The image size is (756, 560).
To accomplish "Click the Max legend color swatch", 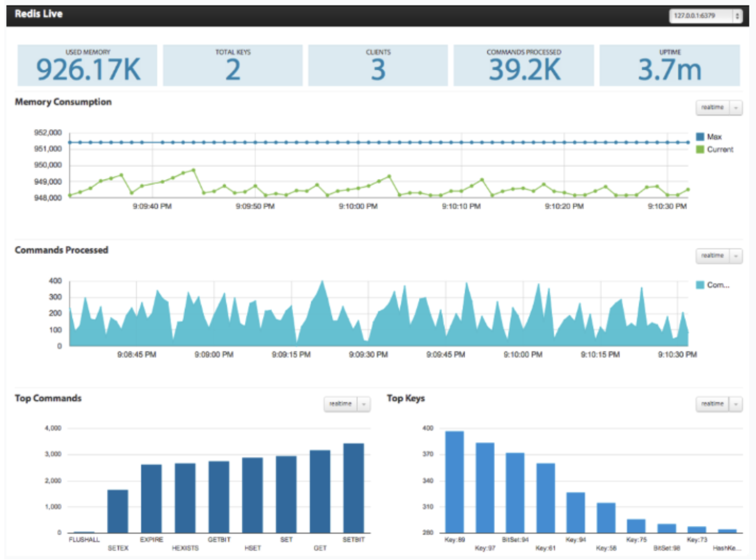I will tap(700, 137).
